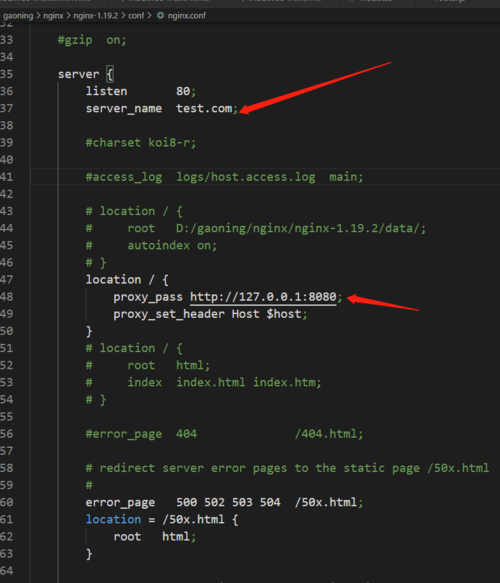Screen dimensions: 500x583
Task: Click the commented #access_log line text
Action: tap(224, 177)
